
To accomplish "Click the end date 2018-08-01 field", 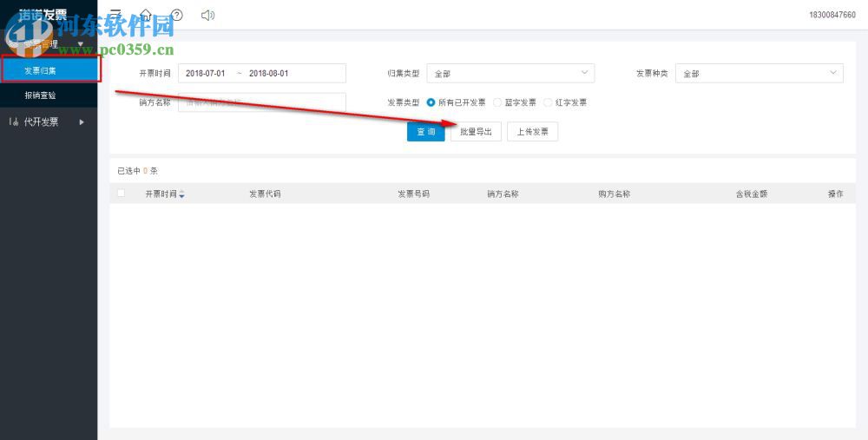I will pyautogui.click(x=268, y=73).
